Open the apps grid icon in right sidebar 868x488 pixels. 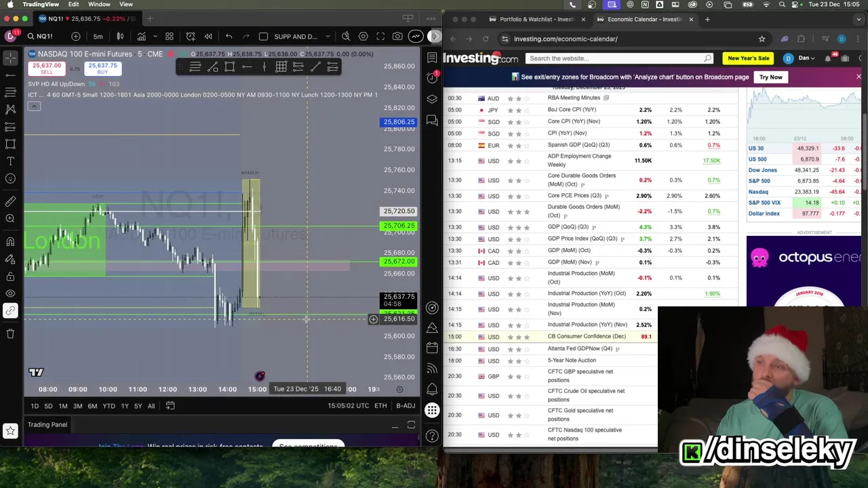(x=432, y=410)
